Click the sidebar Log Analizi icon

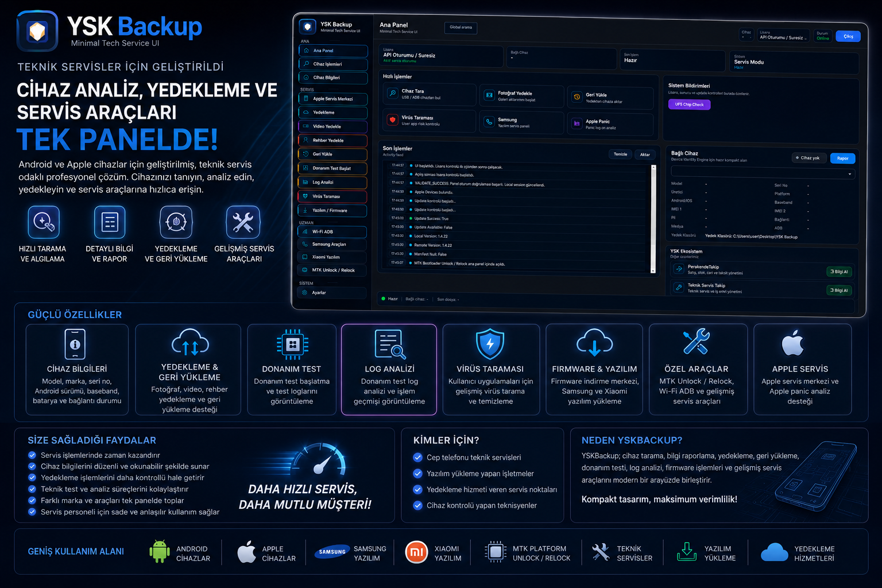tap(305, 182)
